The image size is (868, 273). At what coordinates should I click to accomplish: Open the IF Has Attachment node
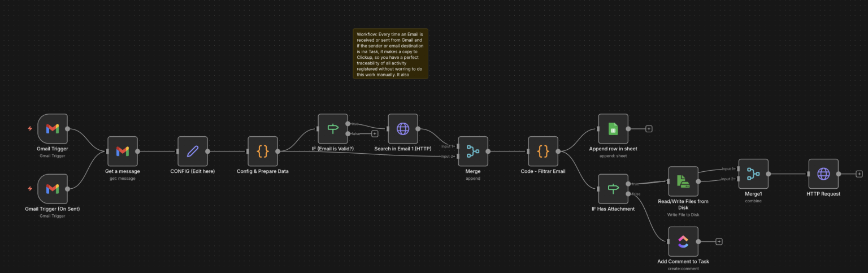coord(613,189)
